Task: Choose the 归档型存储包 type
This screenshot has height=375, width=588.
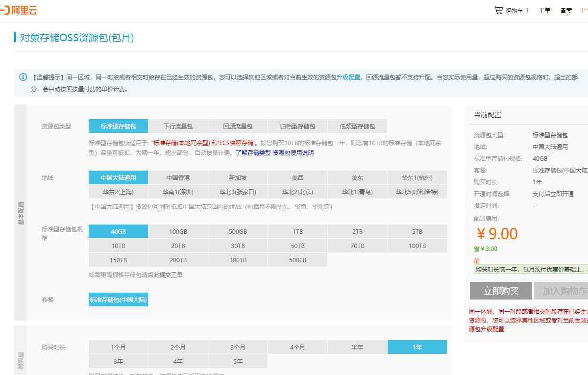Action: coord(297,126)
